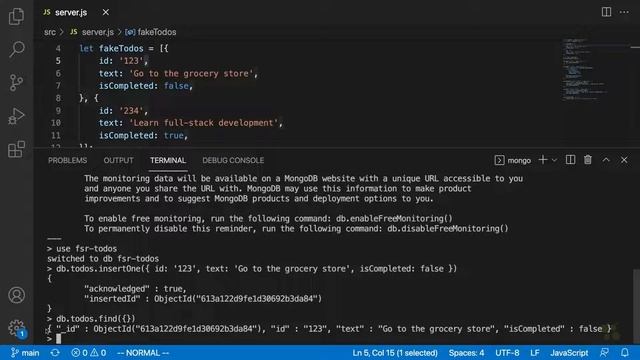Click the -- NORMAL -- vim mode indicator
Viewport: 640px width, 360px height.
tap(143, 353)
